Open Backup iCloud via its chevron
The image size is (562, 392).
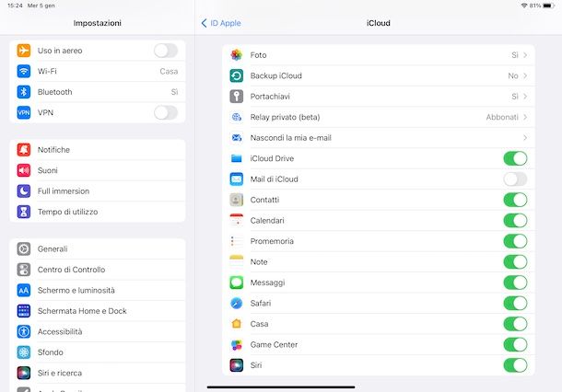[x=525, y=75]
